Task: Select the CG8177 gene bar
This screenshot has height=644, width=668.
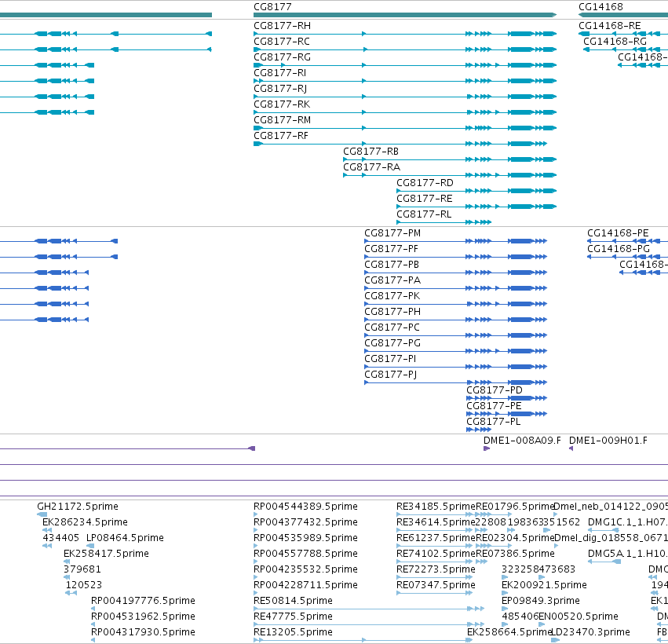Action: tap(405, 15)
